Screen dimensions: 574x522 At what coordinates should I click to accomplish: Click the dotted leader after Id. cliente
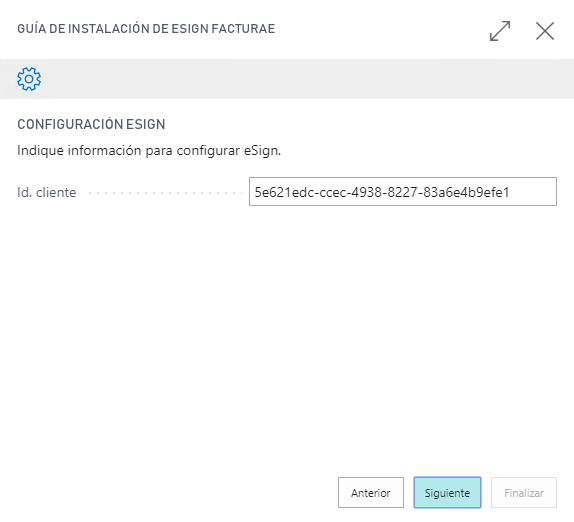(165, 193)
